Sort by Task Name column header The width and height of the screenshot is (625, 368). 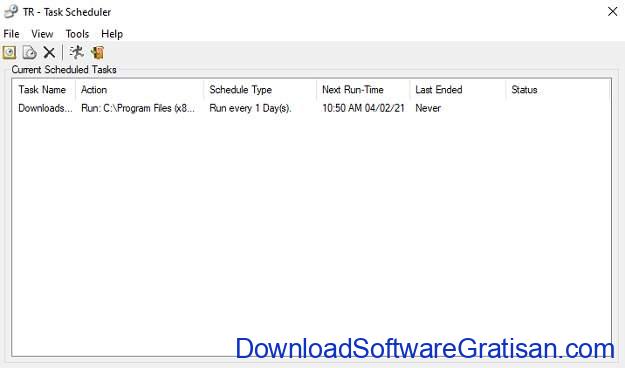tap(44, 90)
